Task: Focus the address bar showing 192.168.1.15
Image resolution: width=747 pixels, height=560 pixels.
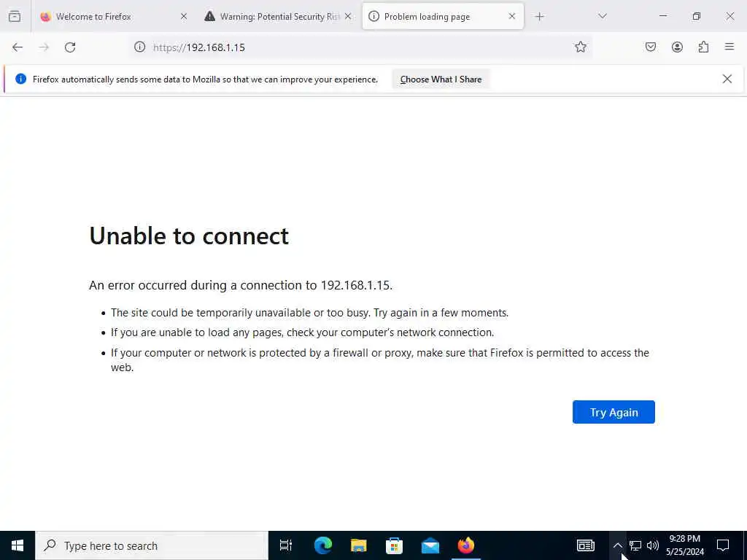Action: tap(360, 47)
